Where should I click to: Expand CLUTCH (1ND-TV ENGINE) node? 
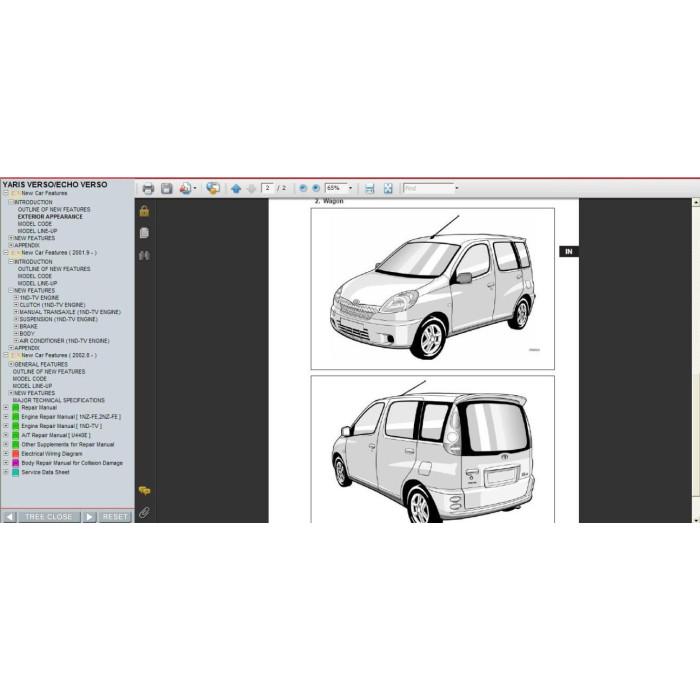(x=16, y=305)
